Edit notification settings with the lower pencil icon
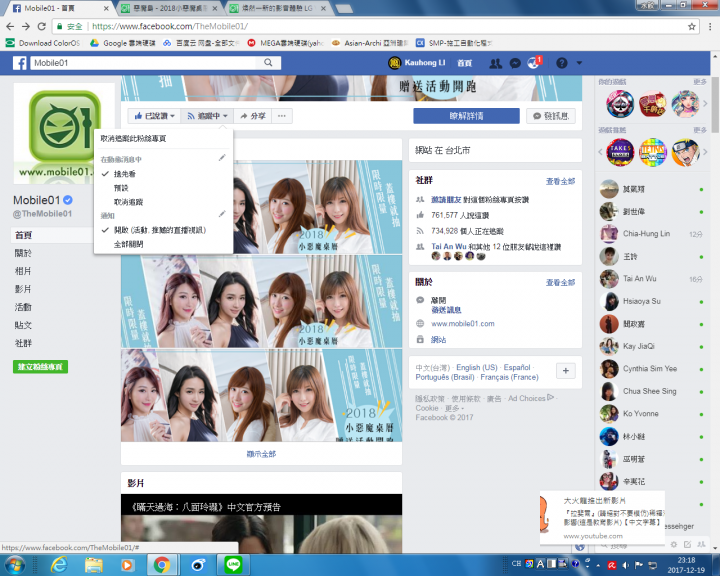This screenshot has height=576, width=720. coord(222,214)
